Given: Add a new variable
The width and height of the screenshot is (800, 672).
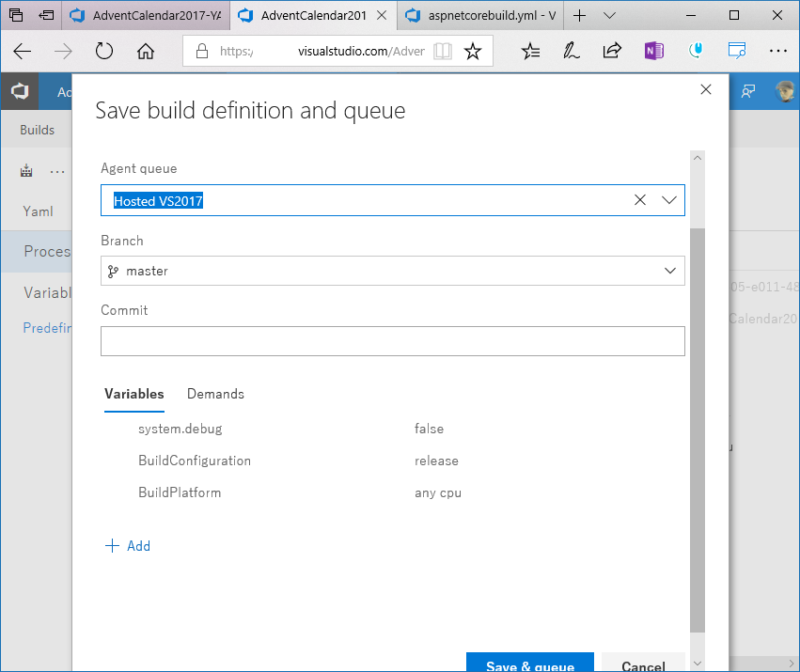Looking at the screenshot, I should [x=128, y=546].
